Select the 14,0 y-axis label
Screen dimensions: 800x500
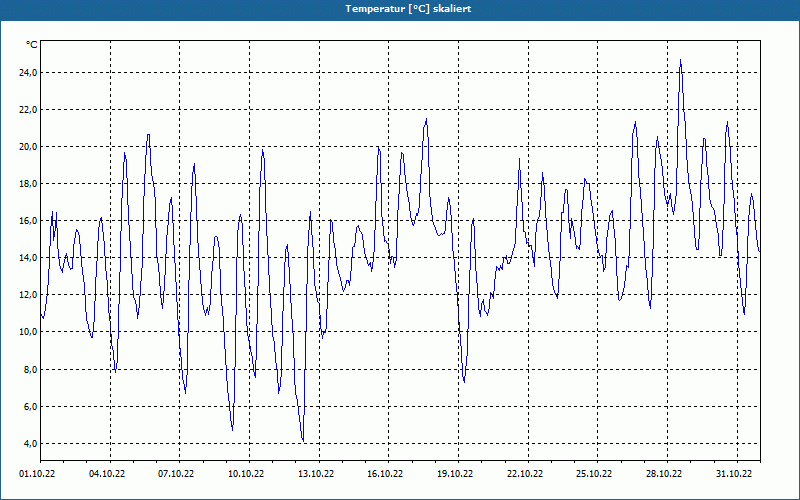(x=28, y=258)
